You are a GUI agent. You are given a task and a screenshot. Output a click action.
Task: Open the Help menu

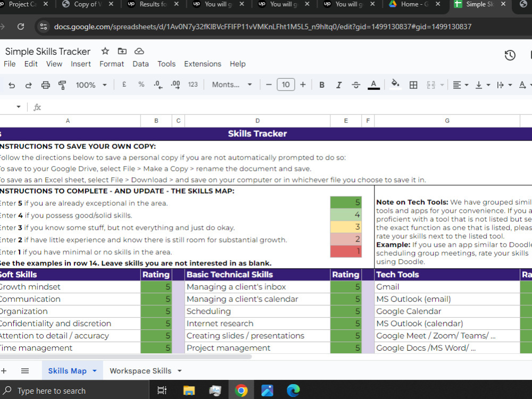click(237, 64)
